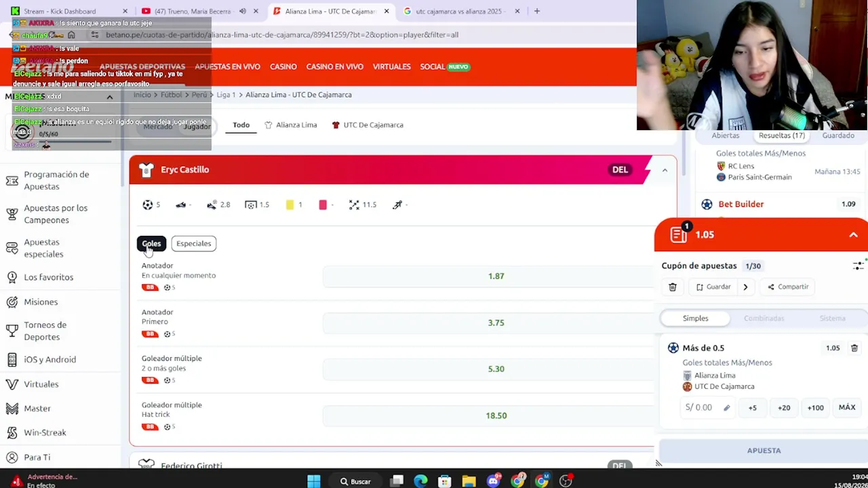Click the Master sidebar icon
Image resolution: width=868 pixels, height=488 pixels.
[x=12, y=408]
